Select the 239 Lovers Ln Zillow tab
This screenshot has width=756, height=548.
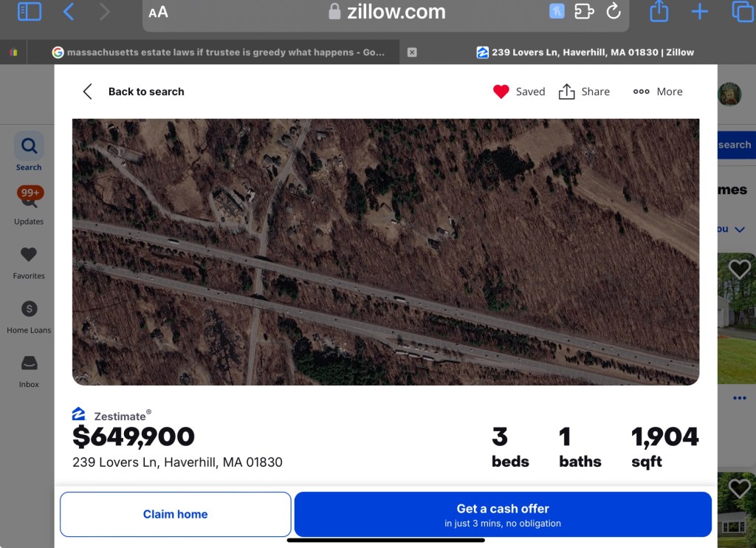click(585, 52)
